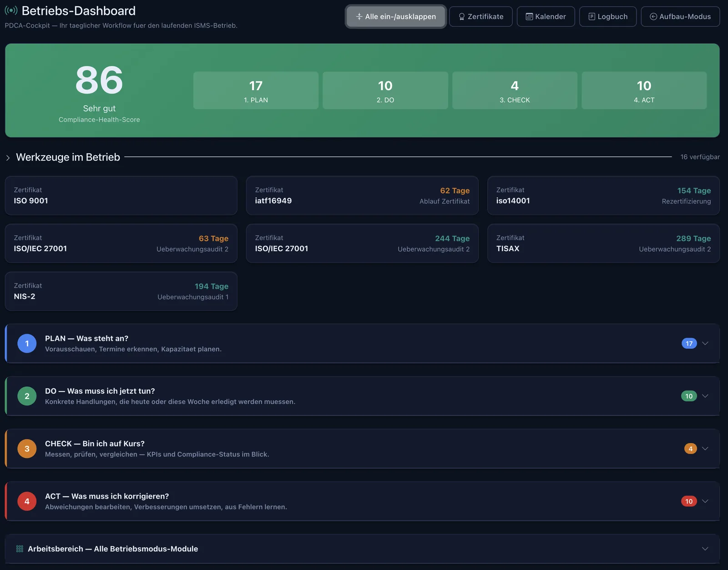Click the green number 2 DO circle
Screen dimensions: 728x570
(27, 396)
